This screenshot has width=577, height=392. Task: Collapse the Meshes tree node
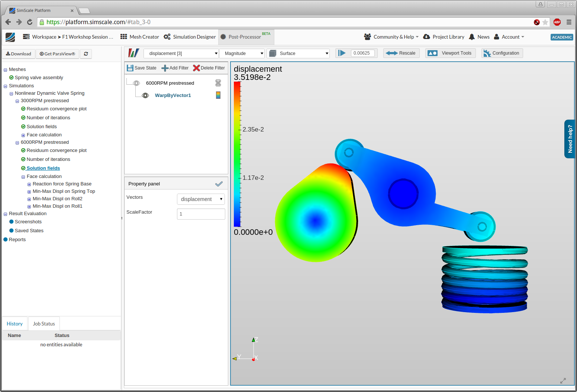5,70
